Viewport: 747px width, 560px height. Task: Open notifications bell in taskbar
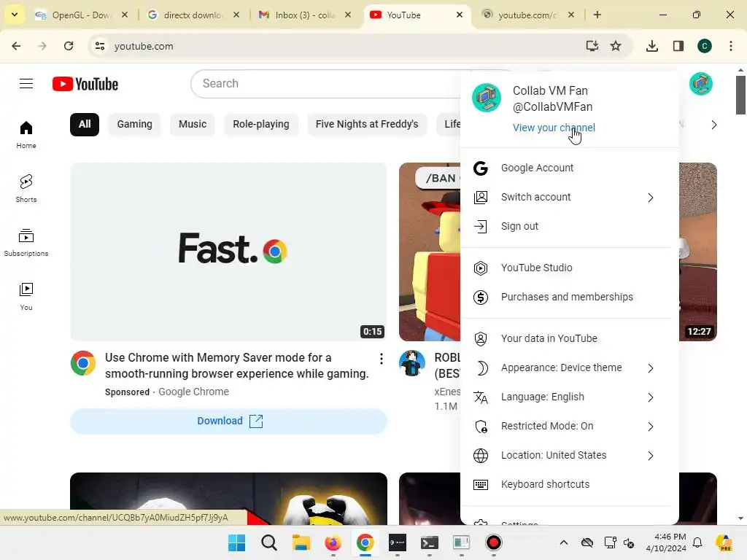point(697,542)
